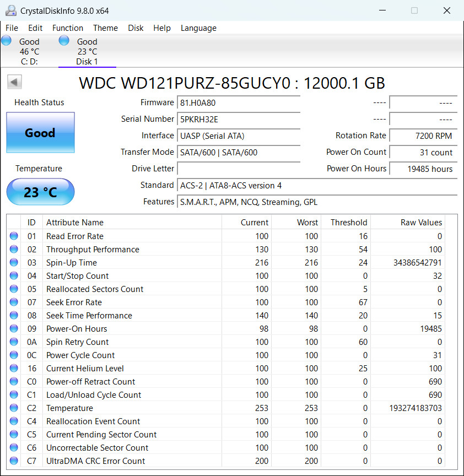This screenshot has height=476, width=464.
Task: Click the Raw Values column header
Action: coord(408,222)
